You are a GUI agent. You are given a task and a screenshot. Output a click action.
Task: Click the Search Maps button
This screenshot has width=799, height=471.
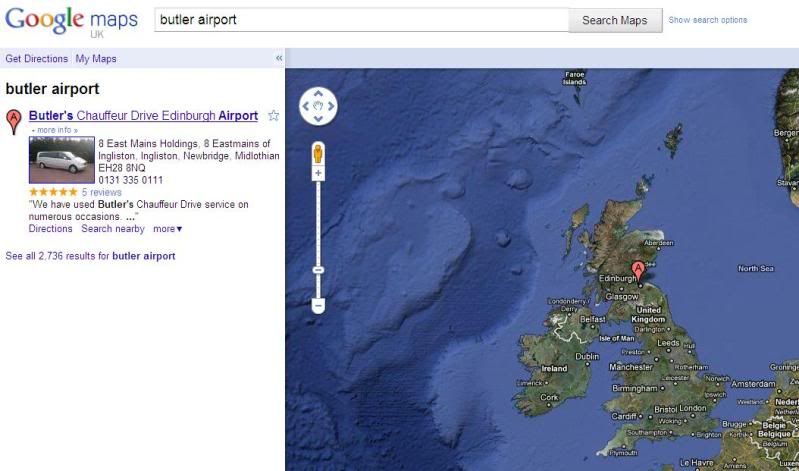click(x=614, y=20)
